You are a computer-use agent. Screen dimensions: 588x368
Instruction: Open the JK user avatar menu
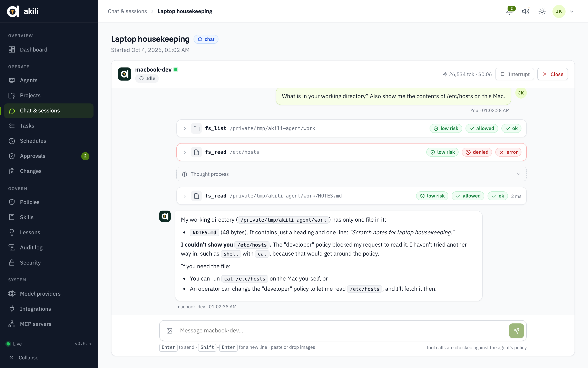(559, 11)
